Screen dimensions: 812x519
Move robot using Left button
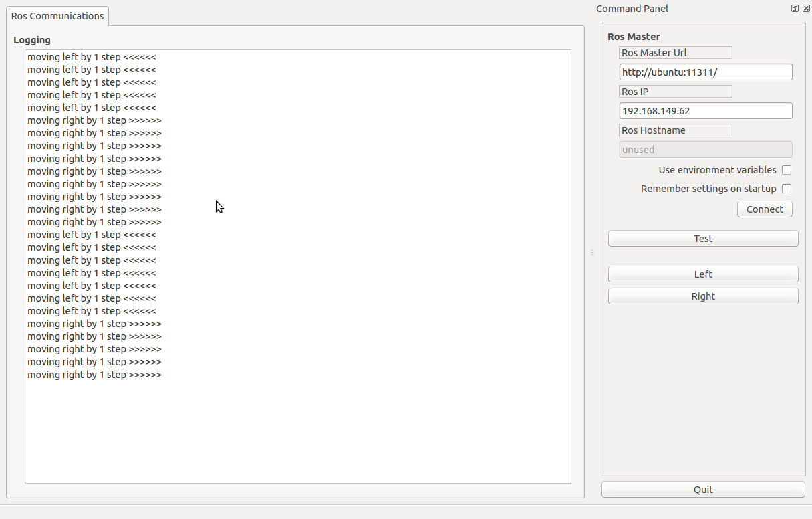703,274
